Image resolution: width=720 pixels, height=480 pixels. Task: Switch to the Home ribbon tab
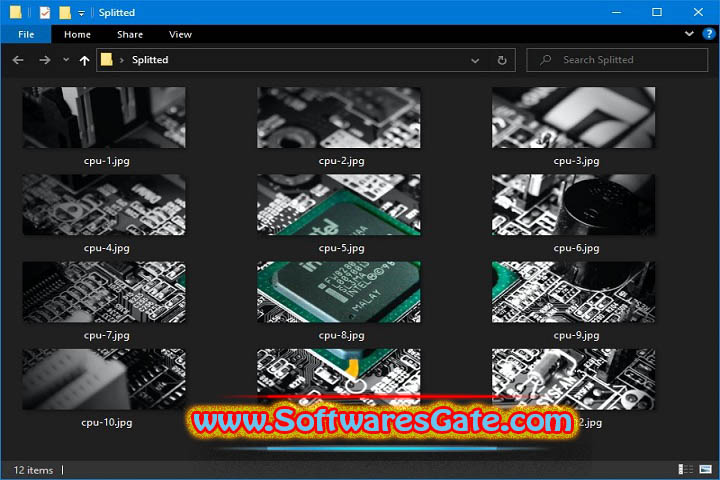click(77, 34)
